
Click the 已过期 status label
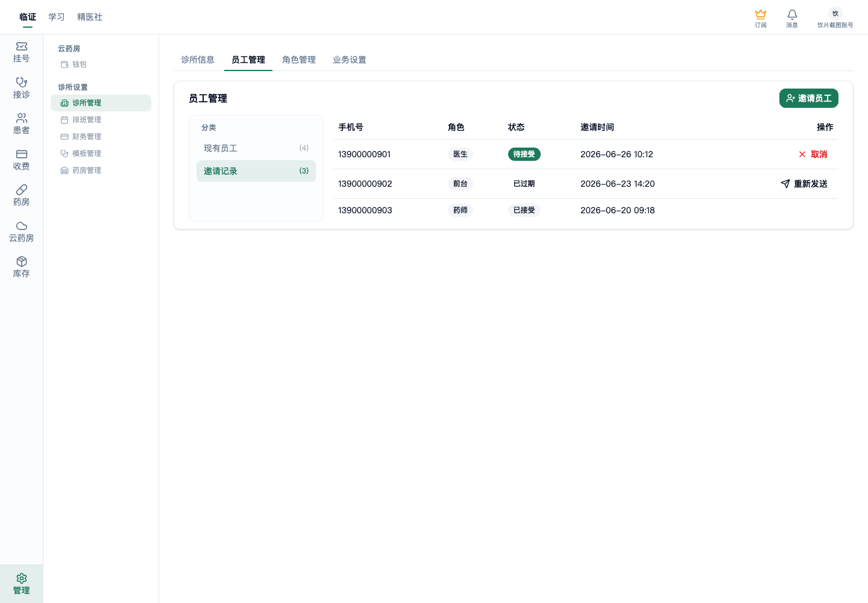524,184
